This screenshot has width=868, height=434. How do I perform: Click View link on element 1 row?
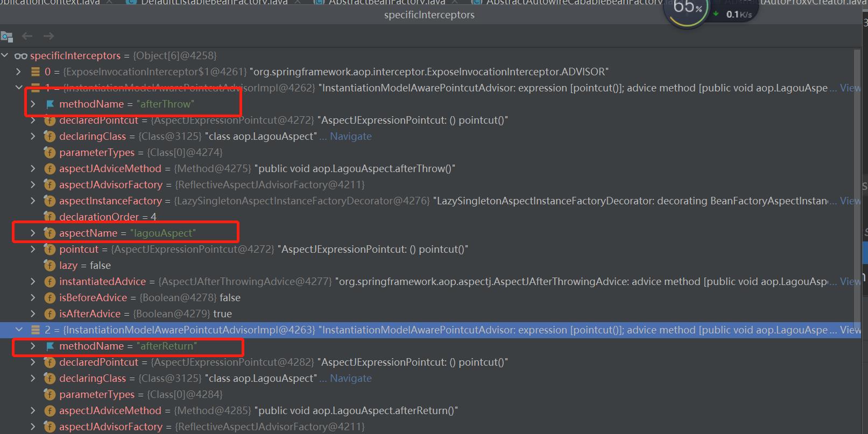(850, 88)
